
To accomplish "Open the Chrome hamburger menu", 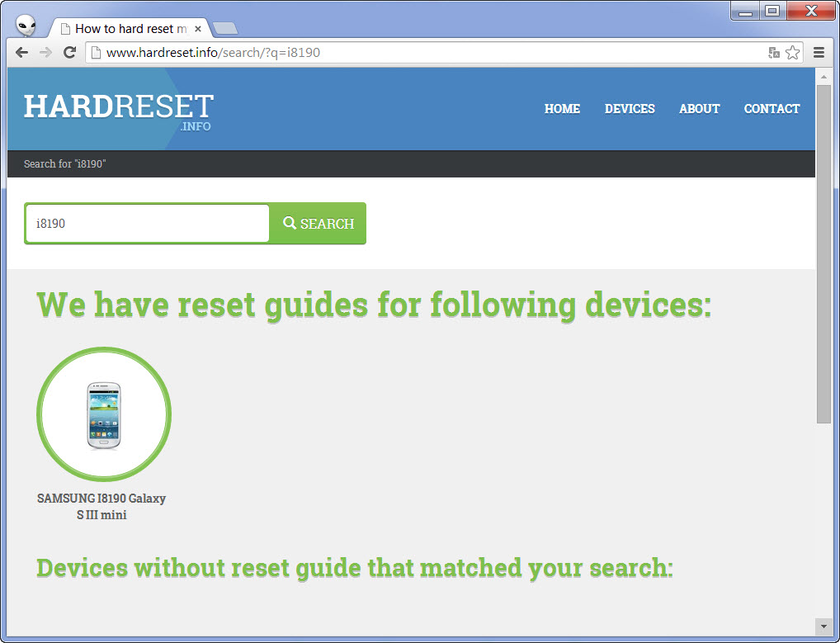I will click(819, 53).
